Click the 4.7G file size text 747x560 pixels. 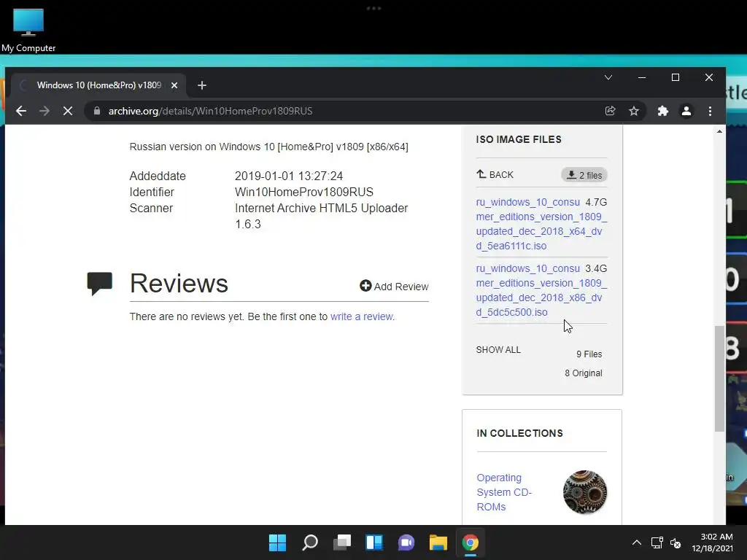coord(596,203)
